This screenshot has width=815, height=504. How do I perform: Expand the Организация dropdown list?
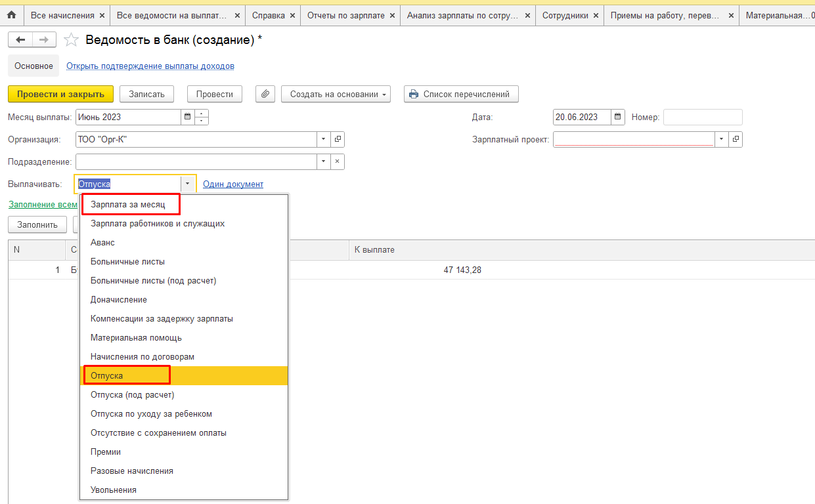click(323, 139)
